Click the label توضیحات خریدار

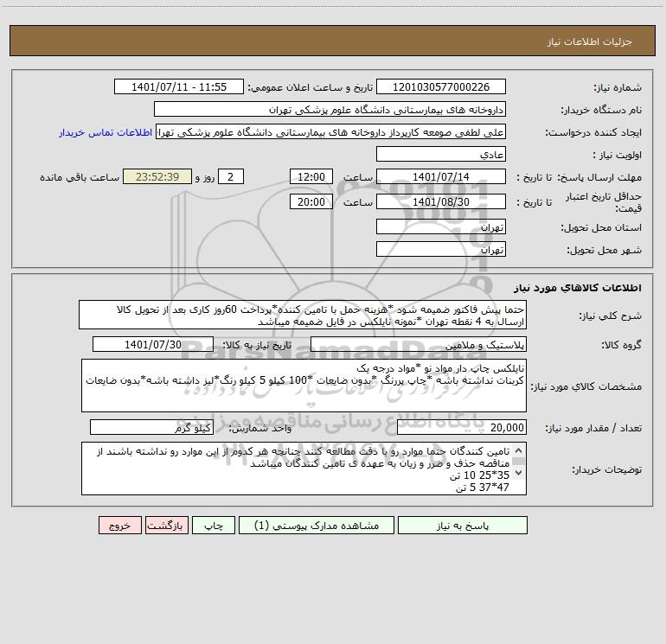click(x=607, y=469)
